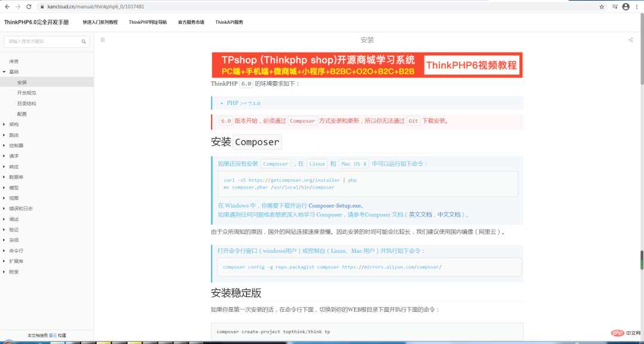Select the 开发规范 sidebar entry
This screenshot has height=344, width=644.
(26, 94)
